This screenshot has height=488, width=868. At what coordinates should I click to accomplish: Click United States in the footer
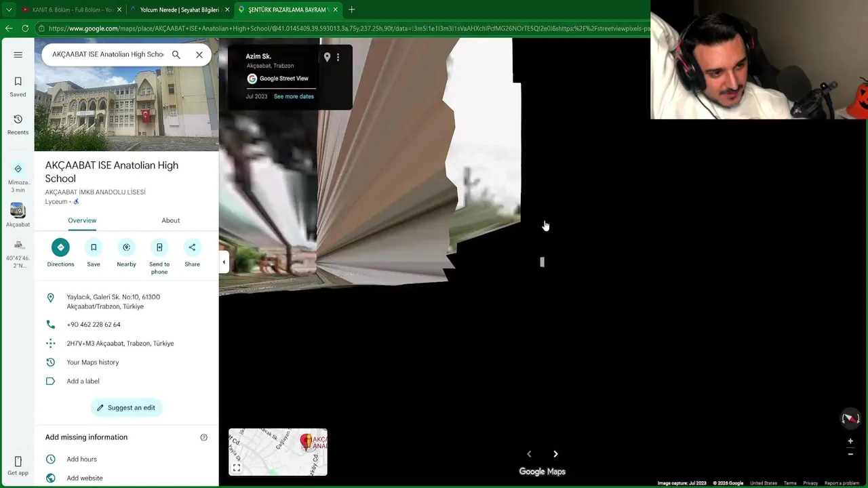click(763, 483)
